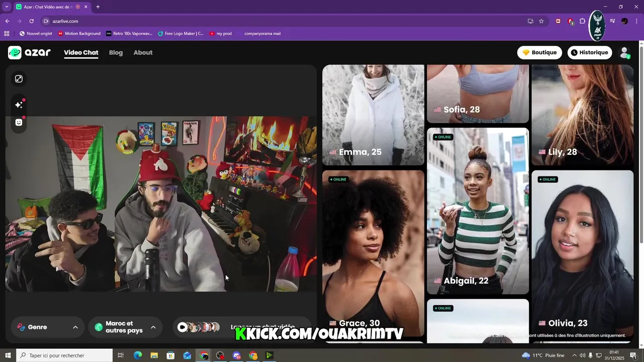Open the Chrome three-dot menu

(x=636, y=21)
